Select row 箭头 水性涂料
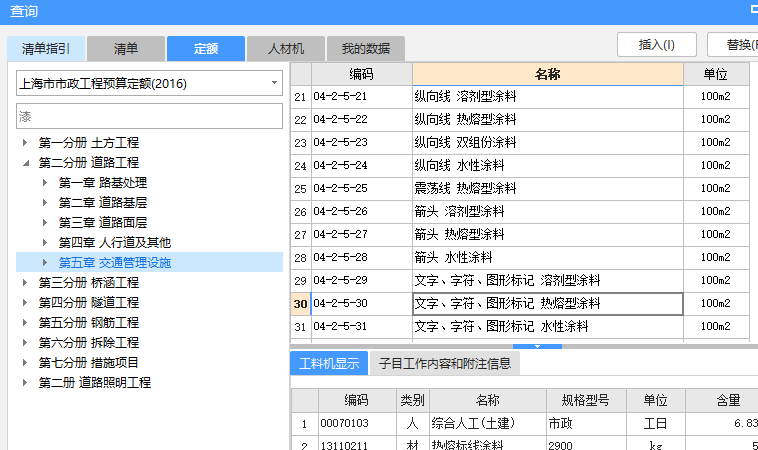This screenshot has width=758, height=450. 548,257
